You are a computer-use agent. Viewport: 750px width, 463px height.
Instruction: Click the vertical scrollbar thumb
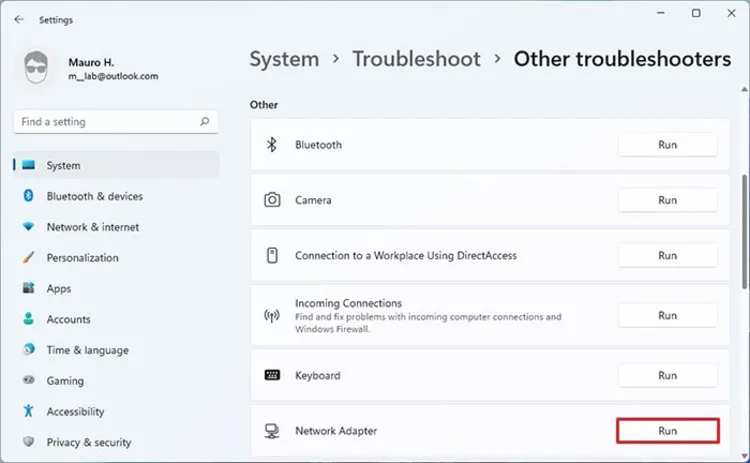click(x=745, y=232)
